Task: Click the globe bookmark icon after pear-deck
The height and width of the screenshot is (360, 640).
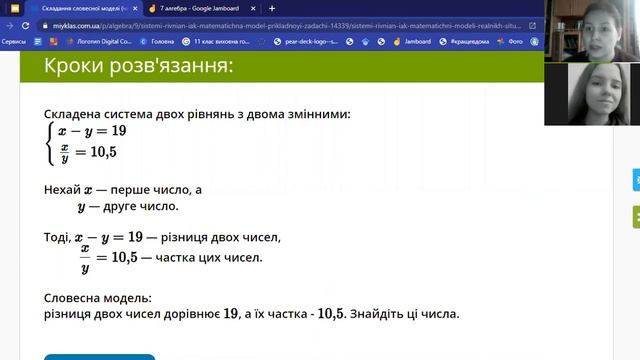Action: (x=349, y=42)
